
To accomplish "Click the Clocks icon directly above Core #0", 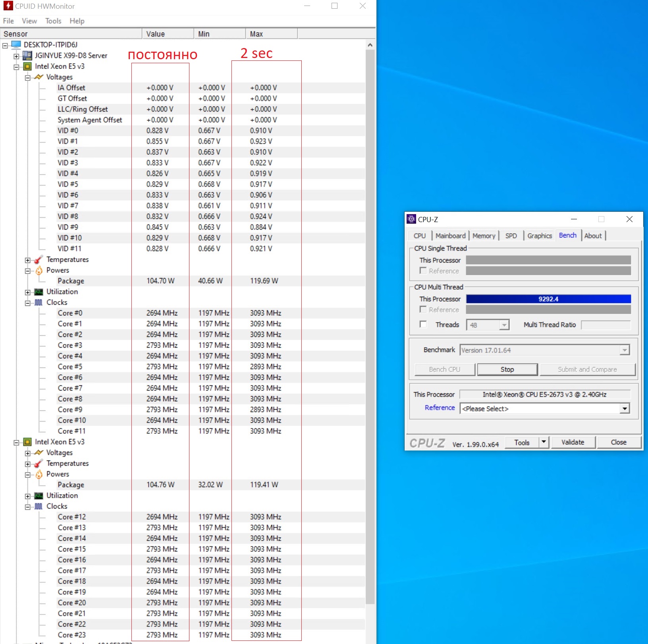I will pos(39,302).
